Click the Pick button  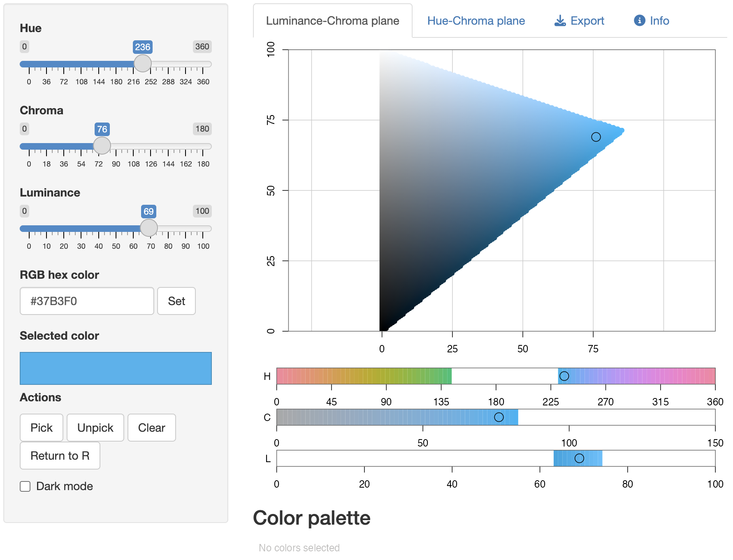click(x=42, y=428)
